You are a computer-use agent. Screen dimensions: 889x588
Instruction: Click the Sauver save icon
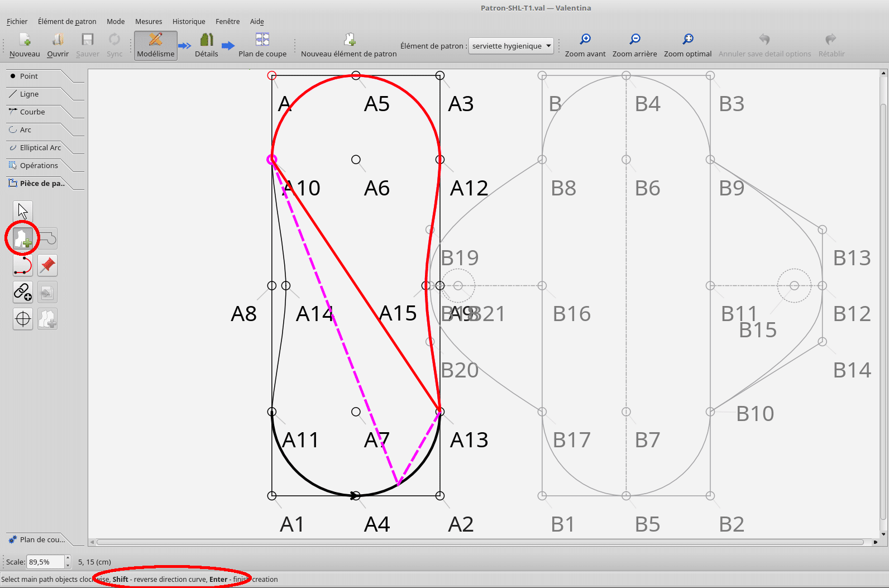coord(88,45)
